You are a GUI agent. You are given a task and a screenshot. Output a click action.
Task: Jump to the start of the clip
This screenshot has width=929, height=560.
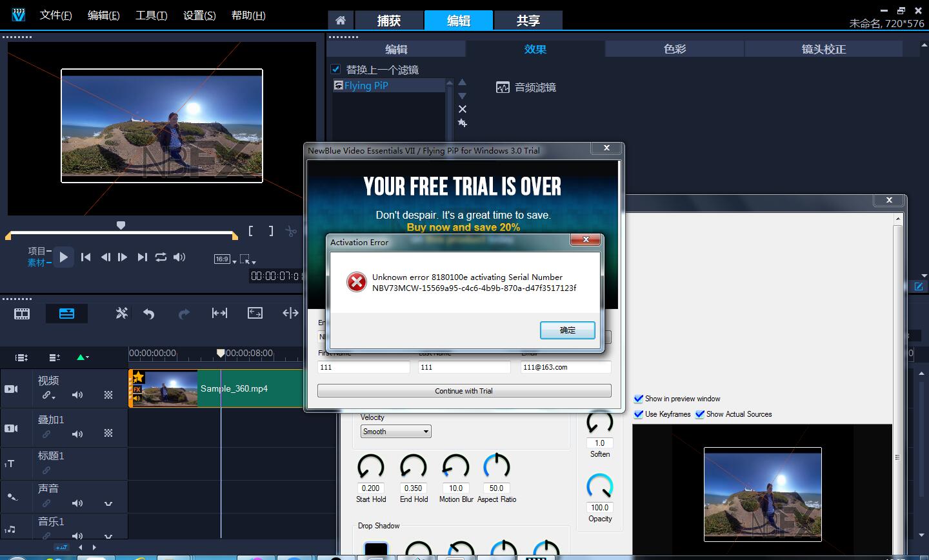(86, 257)
